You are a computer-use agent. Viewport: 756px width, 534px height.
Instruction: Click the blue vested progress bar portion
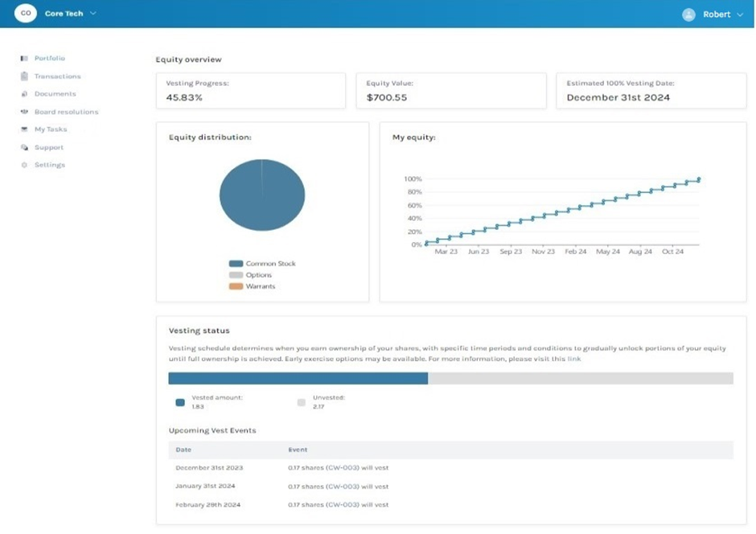click(x=298, y=378)
